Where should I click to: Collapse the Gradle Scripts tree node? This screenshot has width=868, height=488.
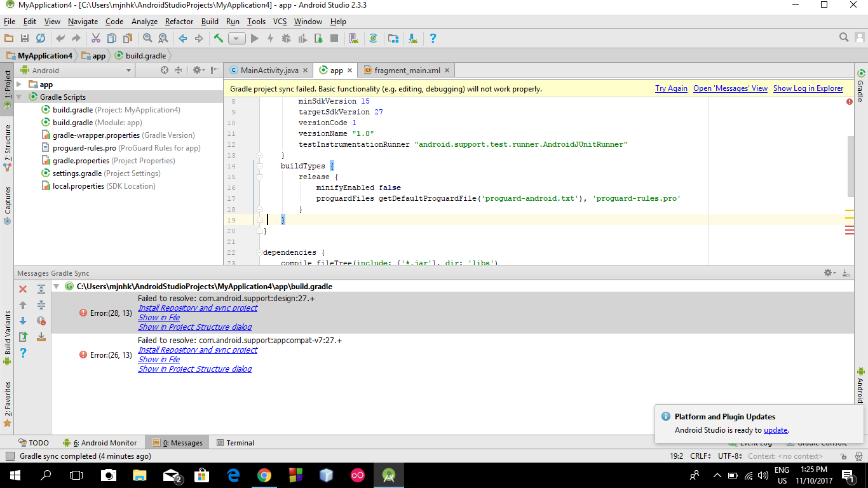[19, 97]
